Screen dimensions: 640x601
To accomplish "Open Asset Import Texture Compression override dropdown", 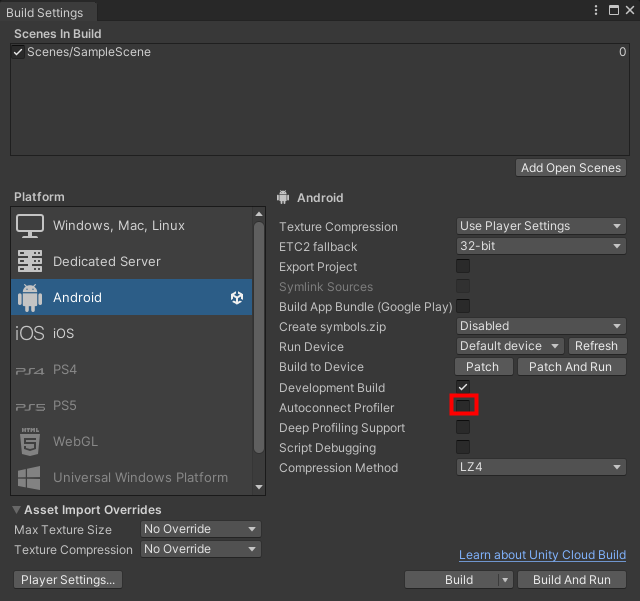I will point(200,549).
